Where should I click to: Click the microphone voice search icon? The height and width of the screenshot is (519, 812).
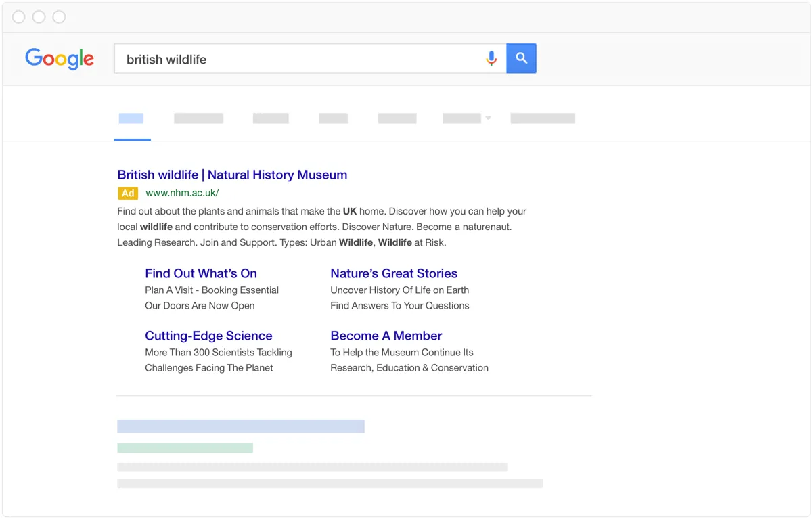coord(491,59)
